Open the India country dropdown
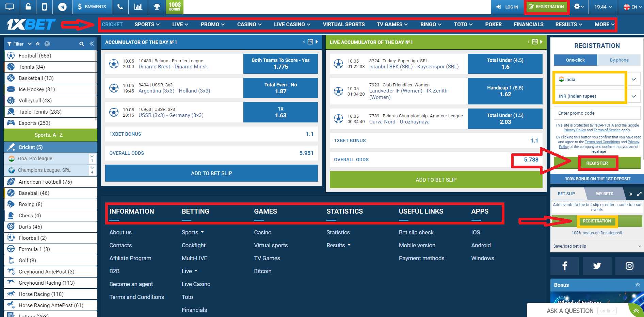 (x=597, y=79)
